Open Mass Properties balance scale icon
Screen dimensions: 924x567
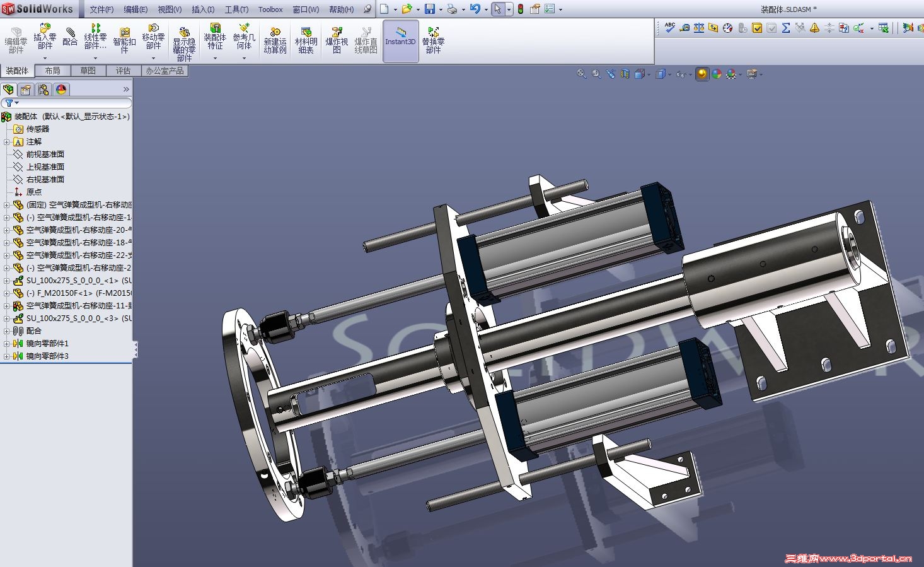pyautogui.click(x=698, y=28)
